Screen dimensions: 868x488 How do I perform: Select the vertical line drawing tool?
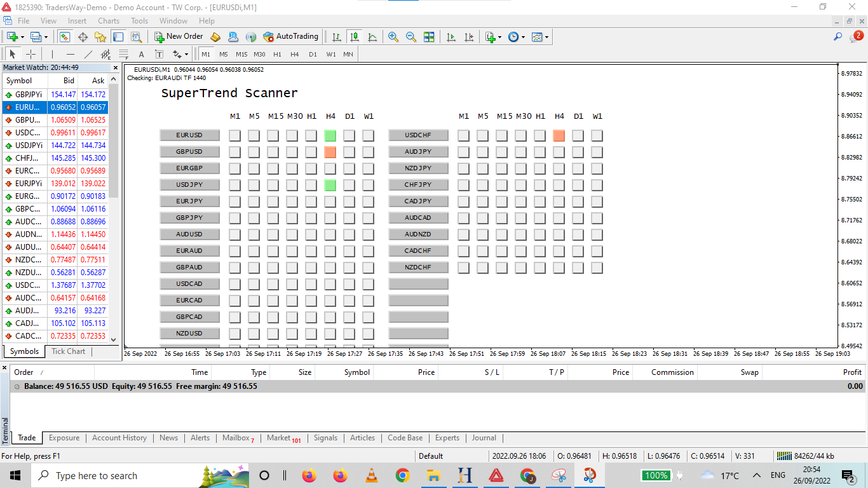pos(52,54)
